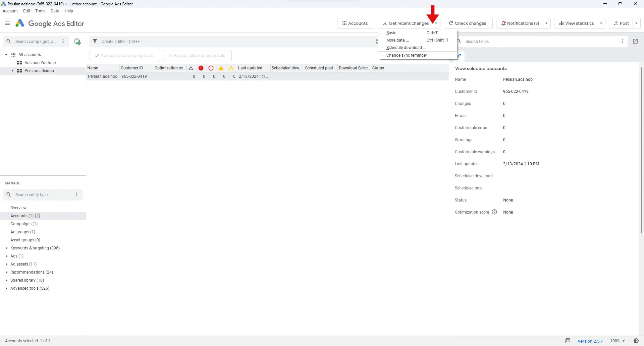The width and height of the screenshot is (644, 346).
Task: Sort by the red outlined custom rule error column
Action: coord(211,68)
